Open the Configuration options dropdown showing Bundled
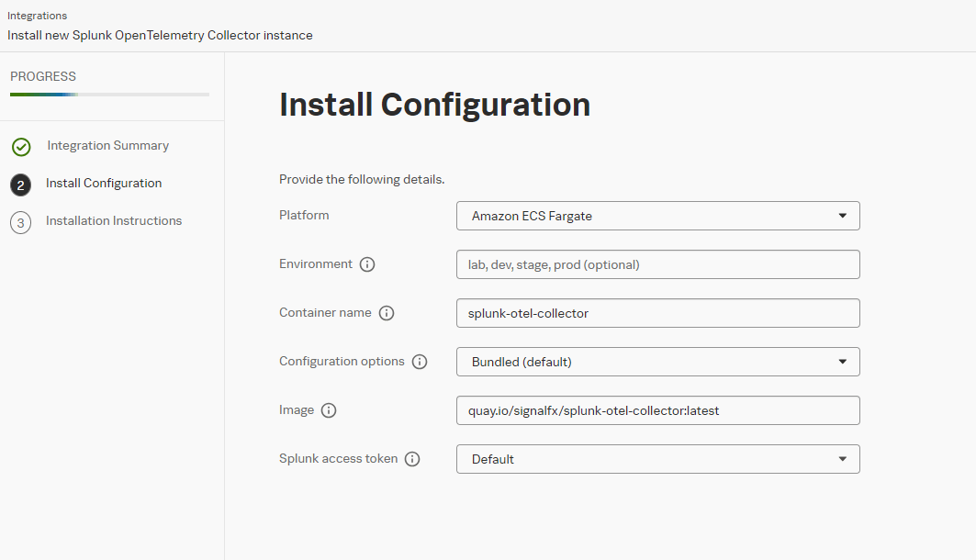The height and width of the screenshot is (560, 976). pos(658,362)
